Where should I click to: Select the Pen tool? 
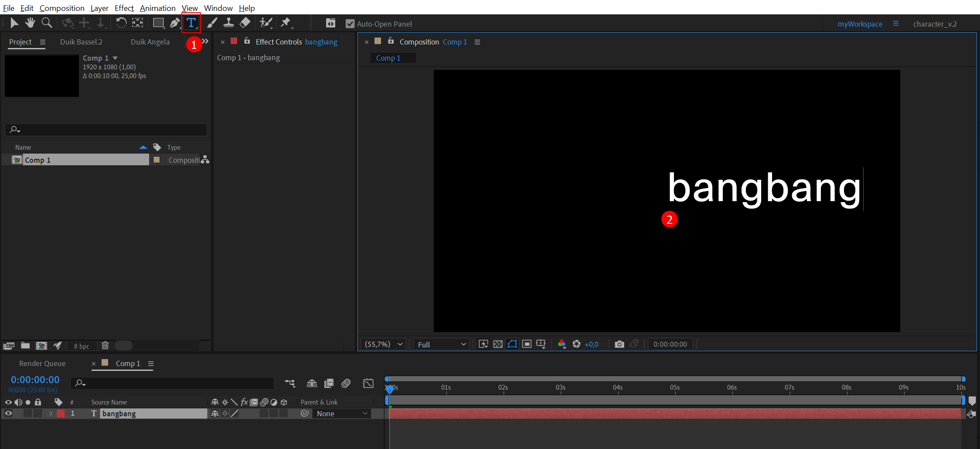[x=175, y=23]
